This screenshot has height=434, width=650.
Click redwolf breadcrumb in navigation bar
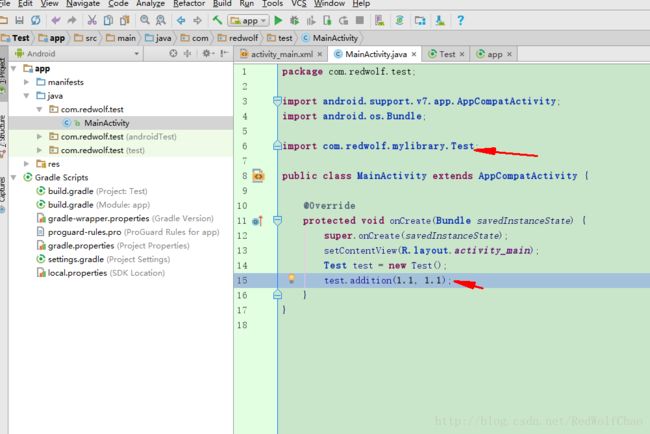(238, 38)
